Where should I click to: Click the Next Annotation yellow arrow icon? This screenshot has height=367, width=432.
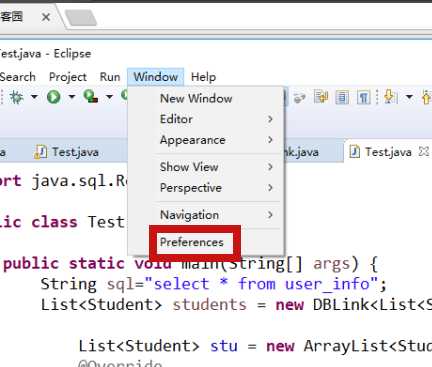[x=390, y=97]
